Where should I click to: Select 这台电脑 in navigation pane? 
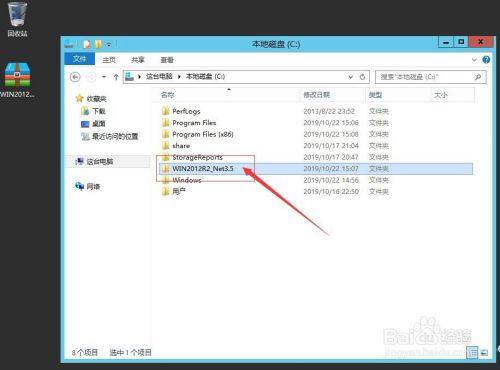click(x=100, y=162)
